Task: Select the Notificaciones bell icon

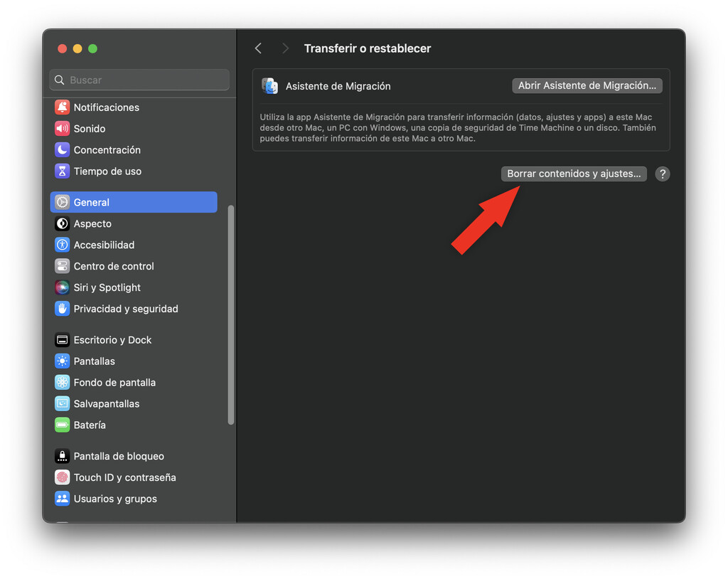Action: click(62, 107)
